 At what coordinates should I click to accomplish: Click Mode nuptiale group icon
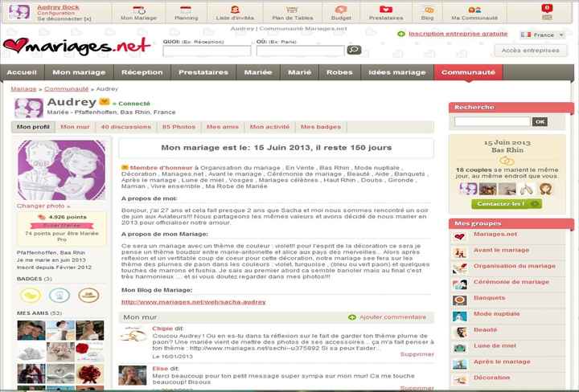(x=459, y=316)
